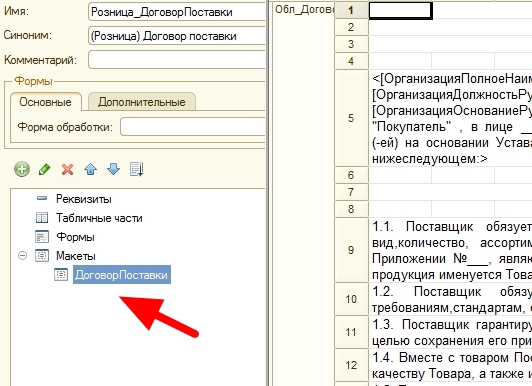The image size is (532, 386).
Task: Collapse the Макеты tree node
Action: [x=22, y=255]
